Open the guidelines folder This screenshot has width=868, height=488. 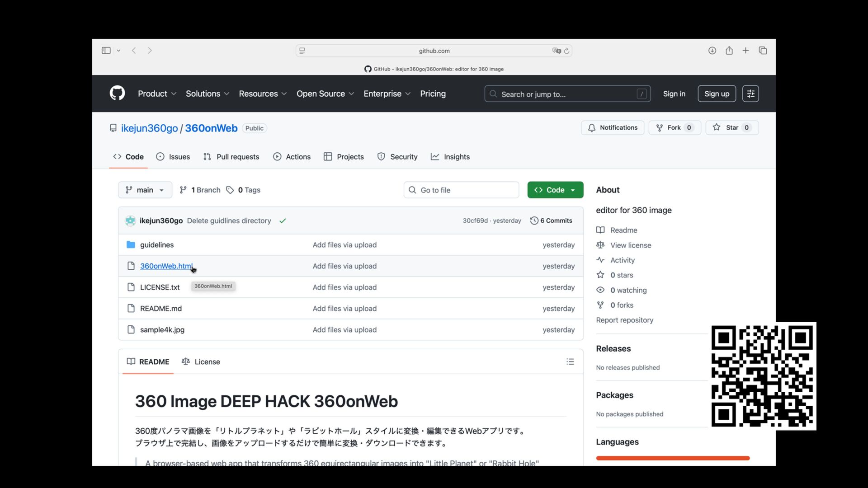[x=157, y=244]
